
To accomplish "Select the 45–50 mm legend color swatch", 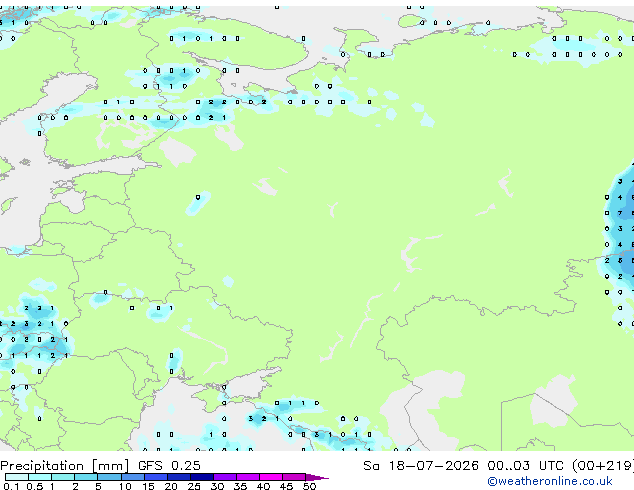I will pos(294,477).
